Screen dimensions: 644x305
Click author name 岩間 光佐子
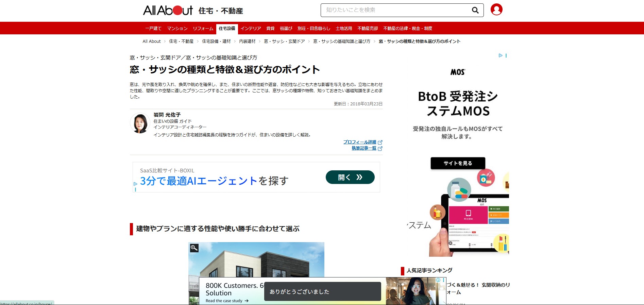tap(167, 115)
